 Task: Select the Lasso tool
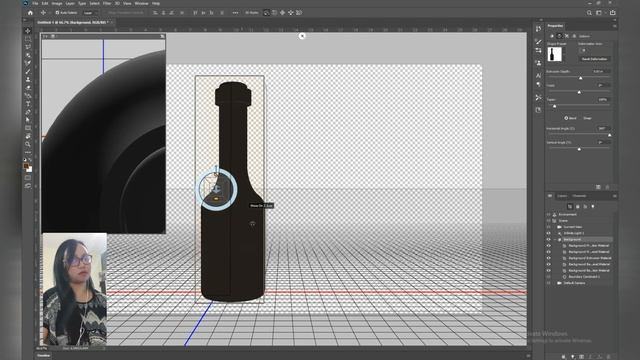pos(28,47)
